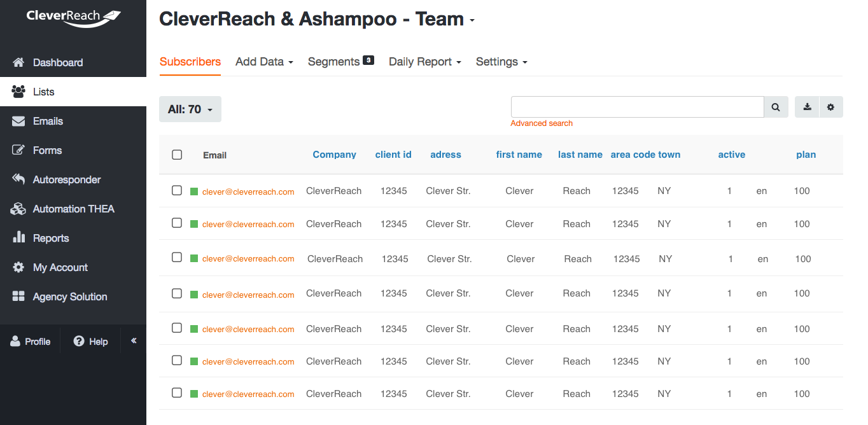Toggle the select-all checkbox in table header

pos(177,155)
